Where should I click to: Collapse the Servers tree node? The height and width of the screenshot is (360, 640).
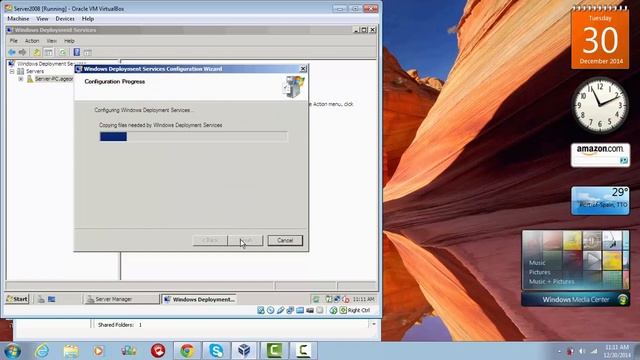point(12,71)
